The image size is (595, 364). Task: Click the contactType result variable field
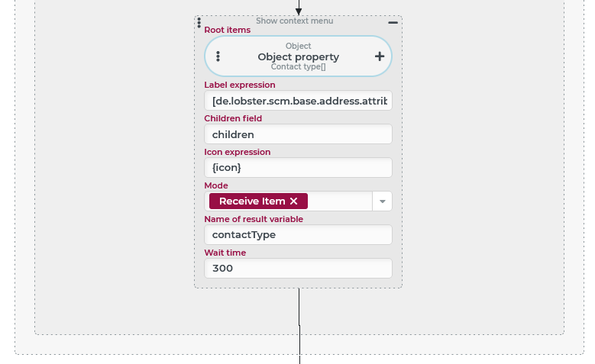coord(298,235)
